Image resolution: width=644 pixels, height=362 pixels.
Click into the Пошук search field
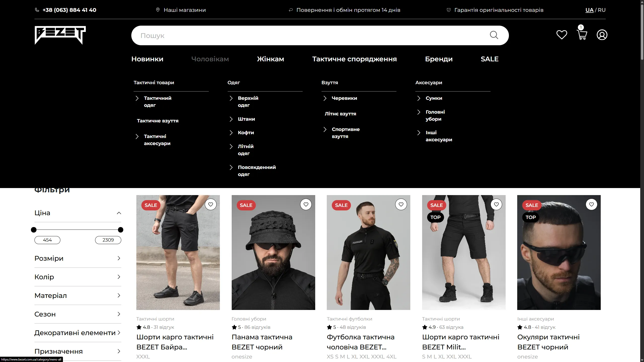pyautogui.click(x=302, y=35)
